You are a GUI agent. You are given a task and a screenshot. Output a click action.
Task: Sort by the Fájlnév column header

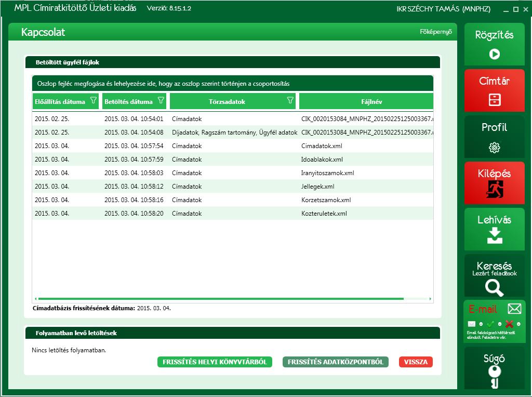(x=366, y=101)
